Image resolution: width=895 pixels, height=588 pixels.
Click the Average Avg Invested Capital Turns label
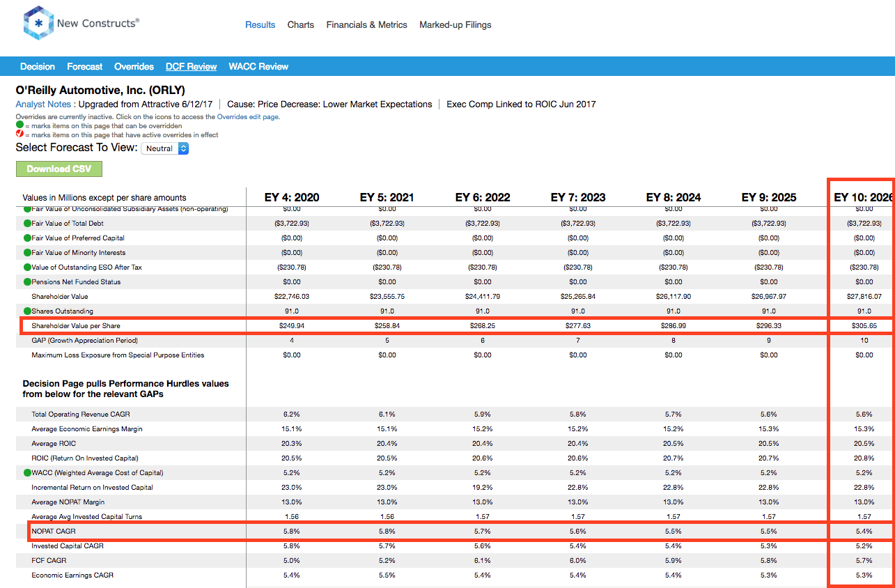[87, 517]
